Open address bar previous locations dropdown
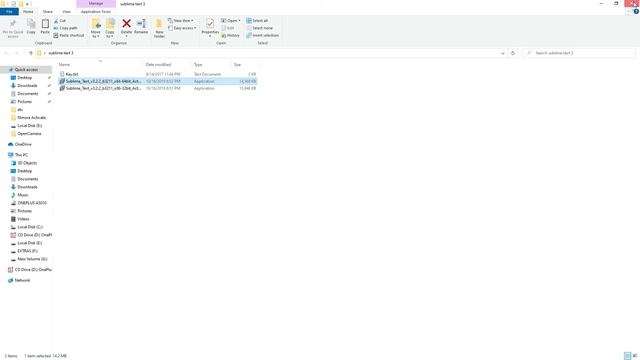The image size is (640, 360). tap(502, 53)
